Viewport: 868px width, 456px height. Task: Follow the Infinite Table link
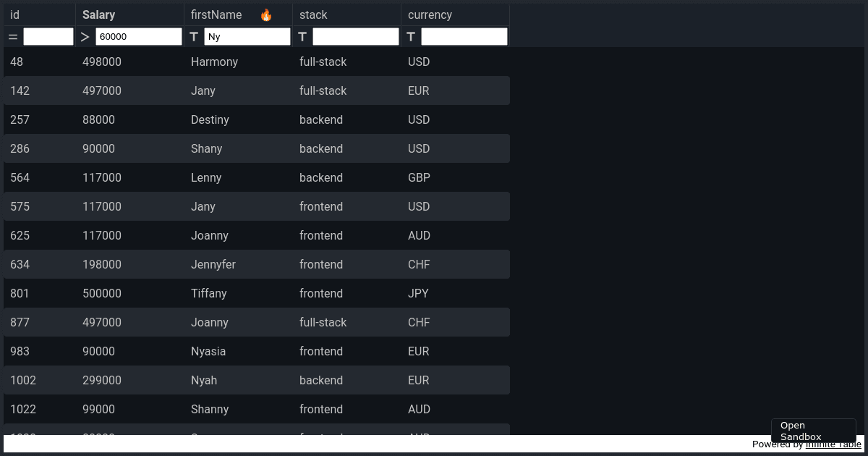[833, 444]
